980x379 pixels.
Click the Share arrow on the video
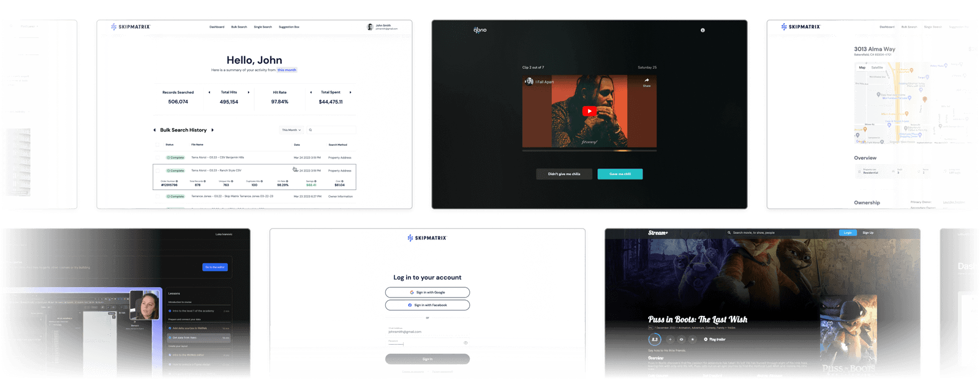[x=647, y=80]
